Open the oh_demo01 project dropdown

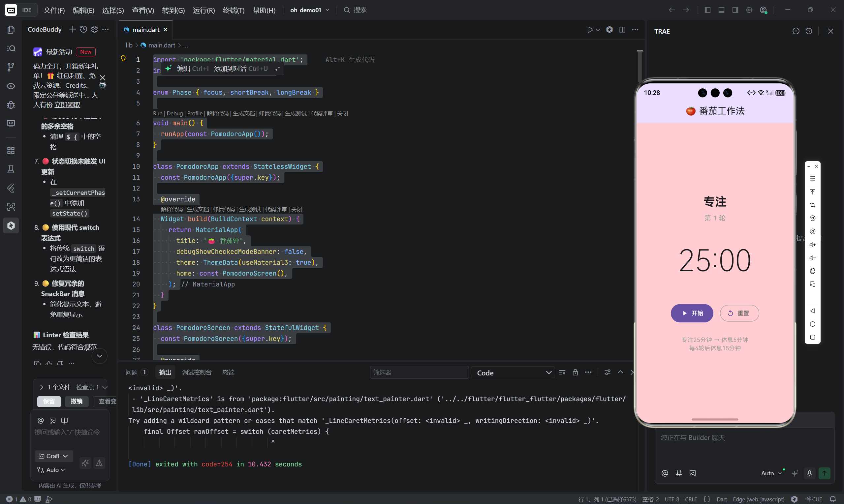310,10
